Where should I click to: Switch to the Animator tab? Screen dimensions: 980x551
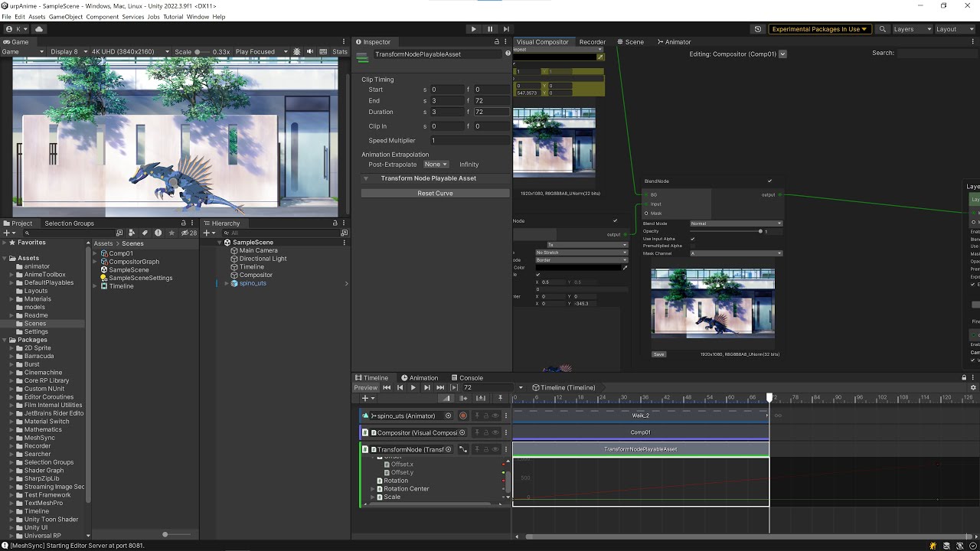click(x=673, y=42)
